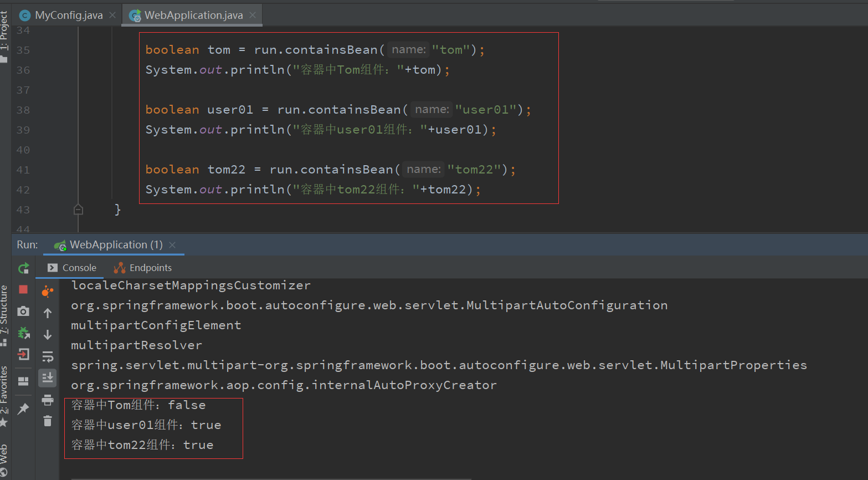Click console line multipartConfigElement
Viewport: 868px width, 480px height.
(156, 325)
